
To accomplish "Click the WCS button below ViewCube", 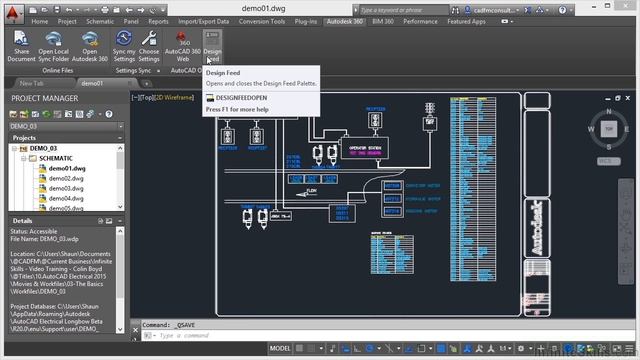I will [x=609, y=161].
